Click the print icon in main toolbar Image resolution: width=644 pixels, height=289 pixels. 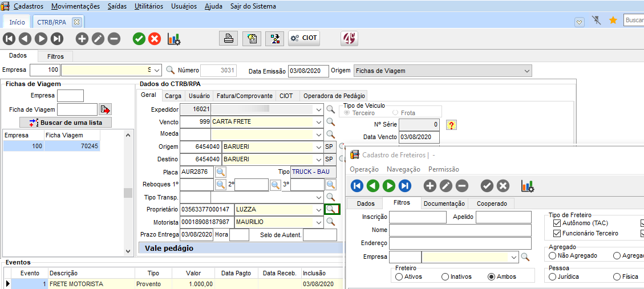point(228,39)
